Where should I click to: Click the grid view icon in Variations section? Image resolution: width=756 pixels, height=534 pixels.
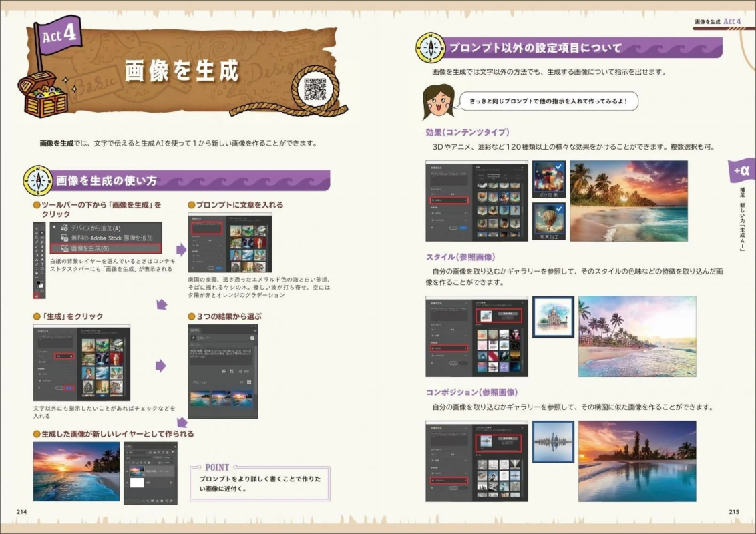pos(249,382)
